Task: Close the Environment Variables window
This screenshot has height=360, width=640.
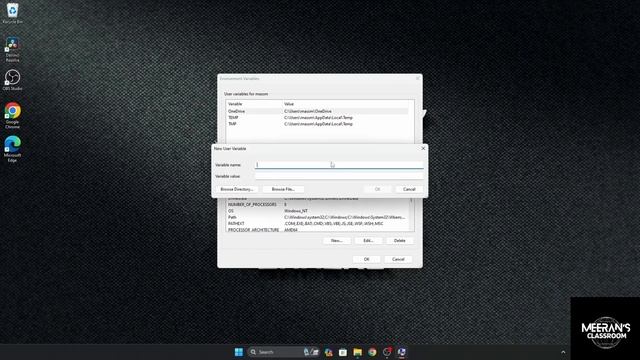Action: [x=418, y=78]
